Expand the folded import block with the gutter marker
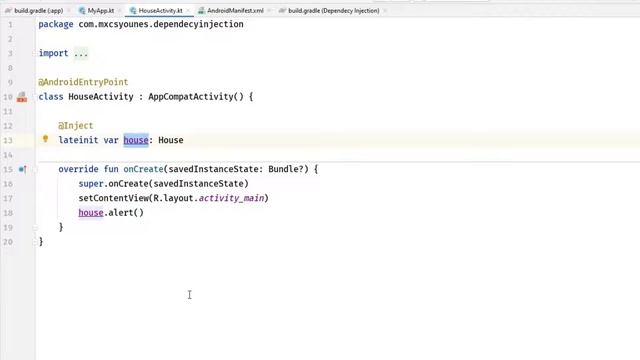Viewport: 640px width, 360px height. coord(34,53)
